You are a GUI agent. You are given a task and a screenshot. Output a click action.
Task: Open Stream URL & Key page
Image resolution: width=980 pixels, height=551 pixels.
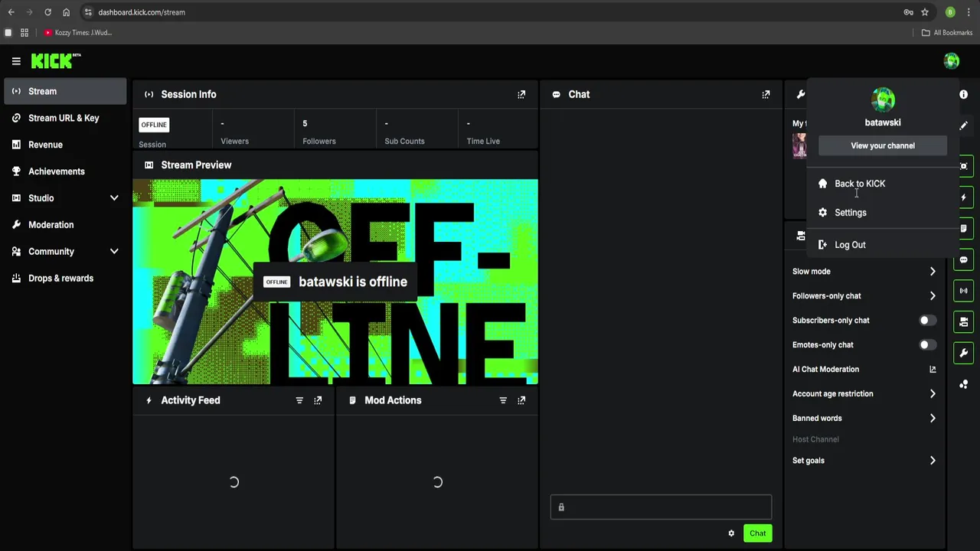pyautogui.click(x=65, y=118)
